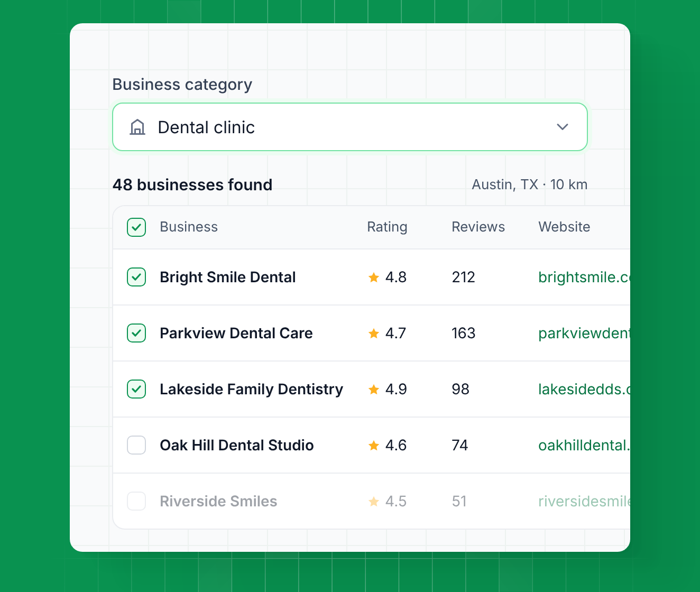Image resolution: width=700 pixels, height=592 pixels.
Task: Click the Austin, TX · 10 km location text
Action: pyautogui.click(x=530, y=184)
